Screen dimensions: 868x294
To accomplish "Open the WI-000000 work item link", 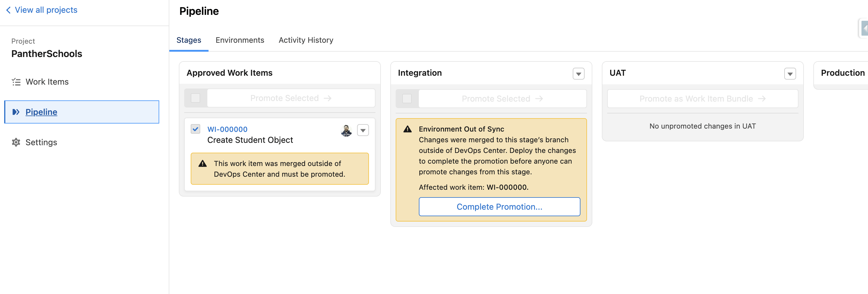I will pos(227,129).
